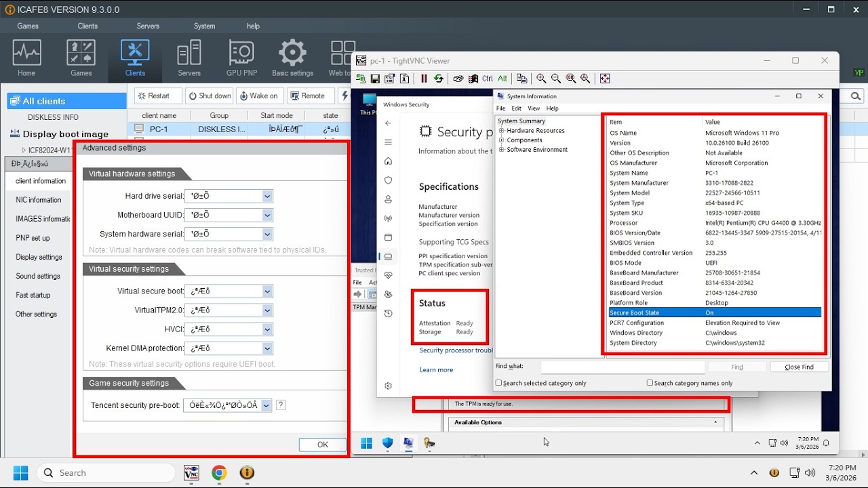Click Tencent pre-boot help question mark
868x488 pixels.
[281, 405]
